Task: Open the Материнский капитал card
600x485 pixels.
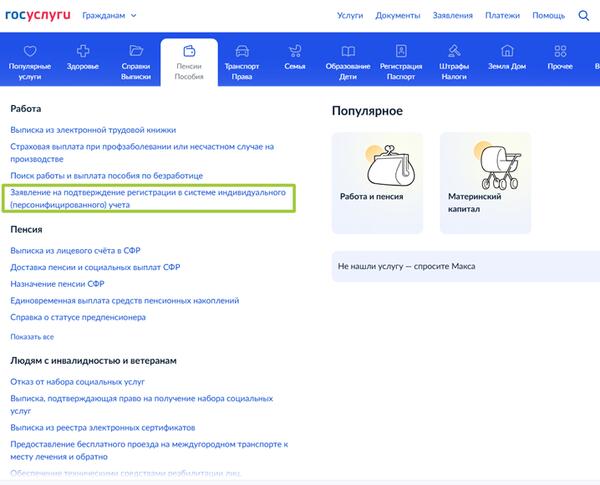Action: click(485, 182)
